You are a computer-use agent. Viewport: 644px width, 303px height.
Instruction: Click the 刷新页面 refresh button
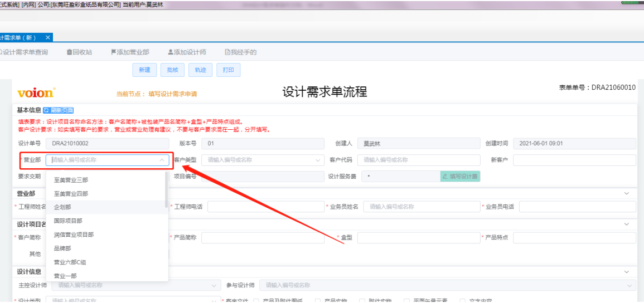59,110
